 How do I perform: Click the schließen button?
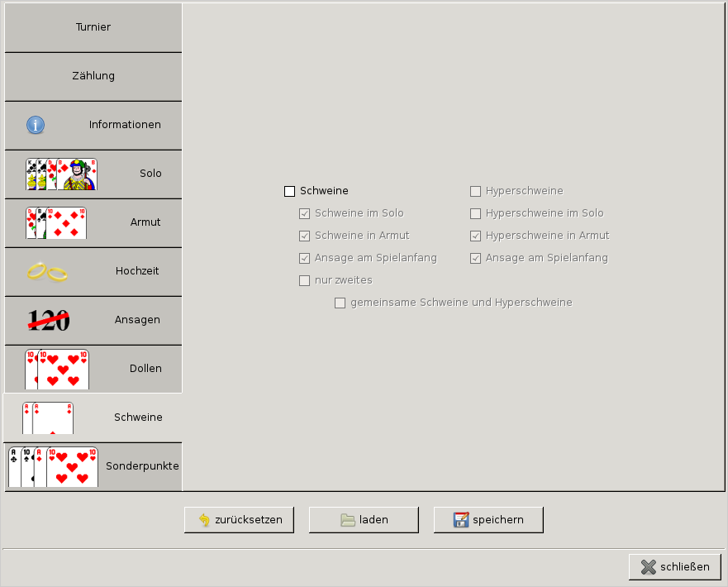coord(675,567)
